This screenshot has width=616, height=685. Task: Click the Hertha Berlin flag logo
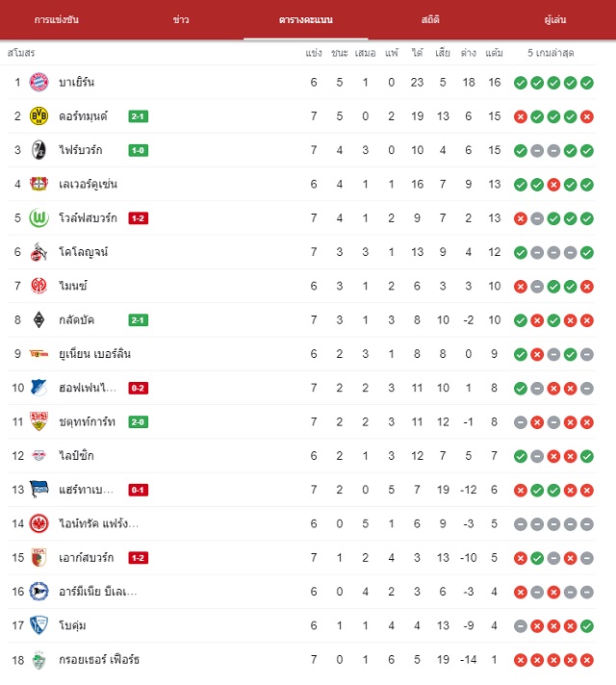(38, 490)
